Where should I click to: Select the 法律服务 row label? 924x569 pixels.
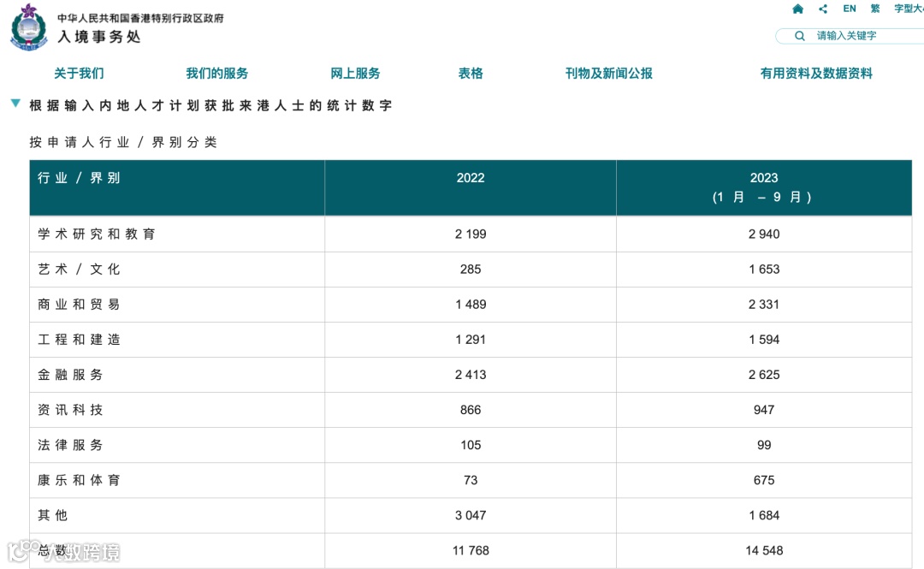70,445
